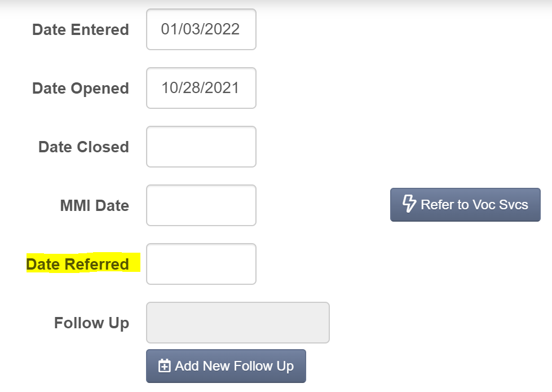This screenshot has width=552, height=392.
Task: Click the 10/28/2021 date value
Action: pos(200,88)
